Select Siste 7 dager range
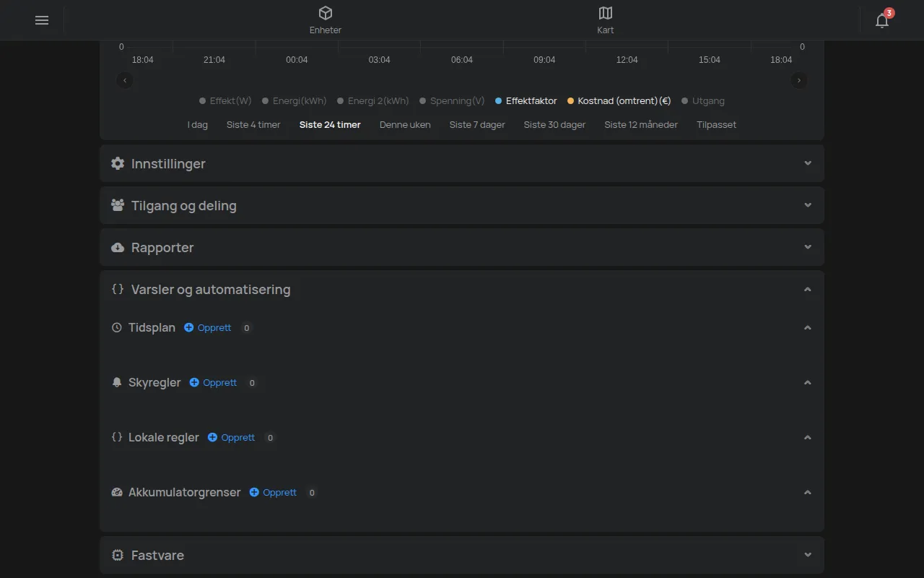The image size is (924, 578). (x=477, y=125)
